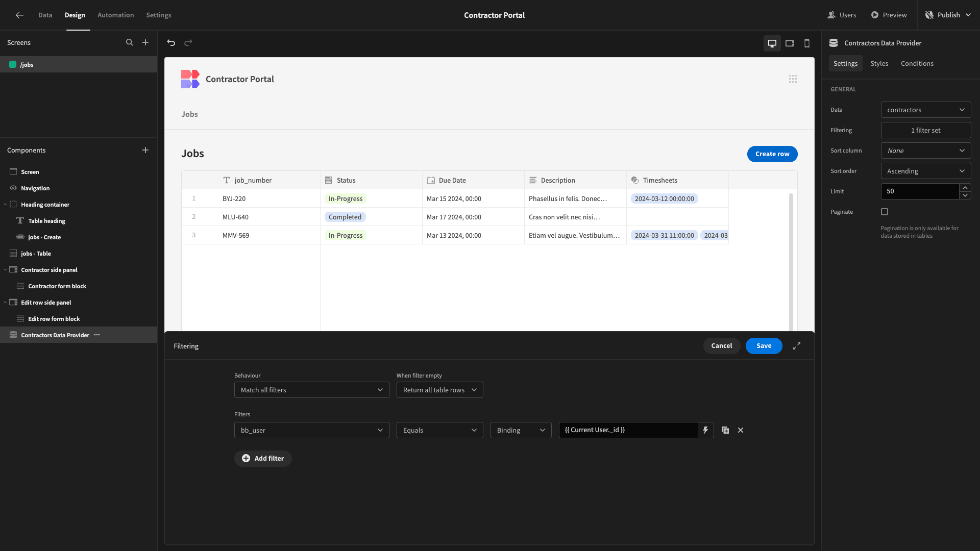This screenshot has width=980, height=551.
Task: Toggle the Paginate checkbox
Action: (x=885, y=212)
